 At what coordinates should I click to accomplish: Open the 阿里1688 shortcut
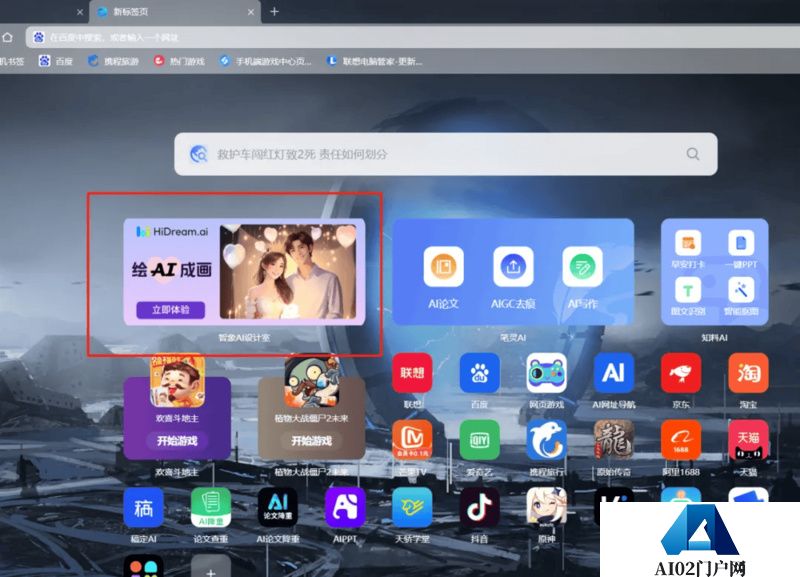point(681,440)
